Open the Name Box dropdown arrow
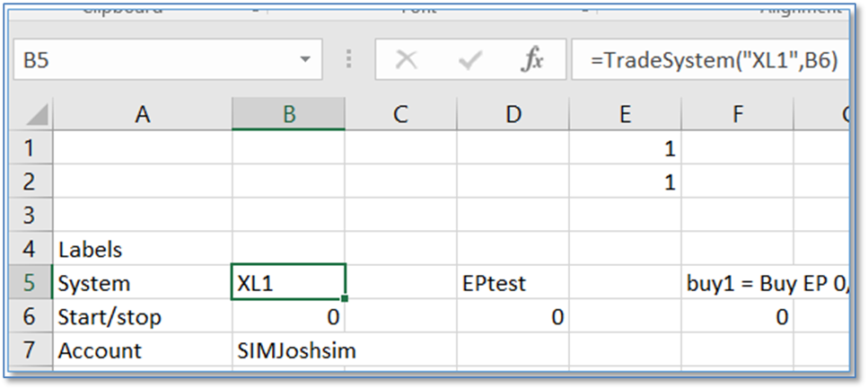 (x=304, y=60)
